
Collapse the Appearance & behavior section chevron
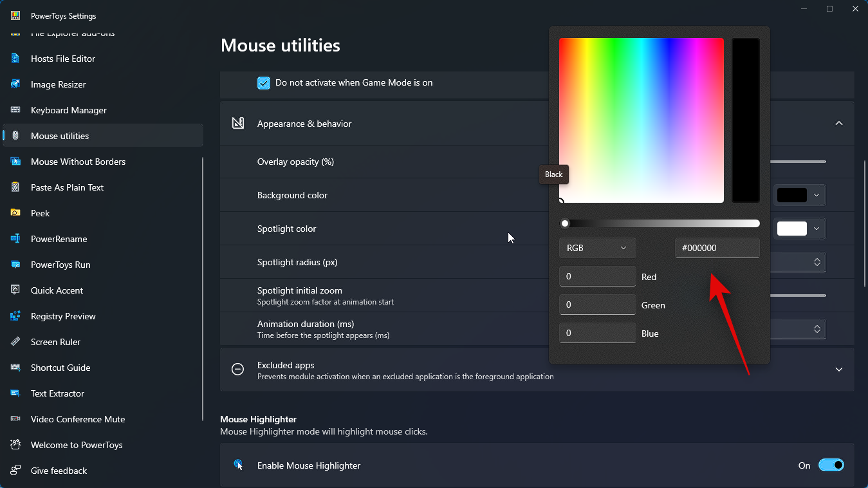pos(839,123)
